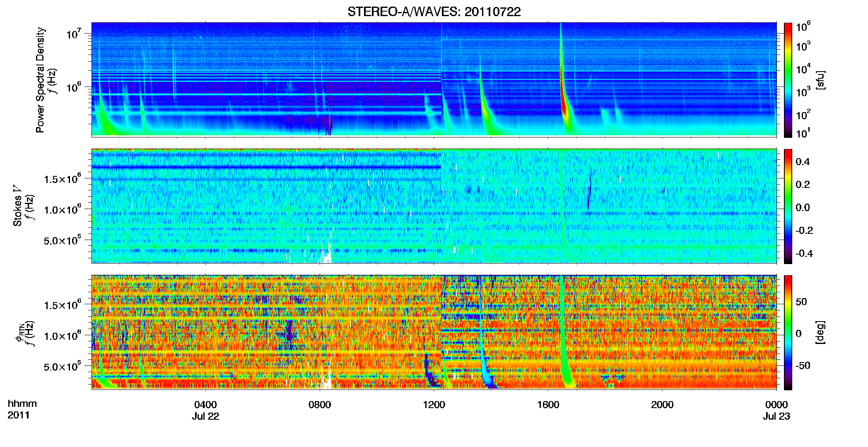The image size is (868, 447).
Task: Click the 1.0×10^6 tick of φ RTN panel
Action: (62, 335)
